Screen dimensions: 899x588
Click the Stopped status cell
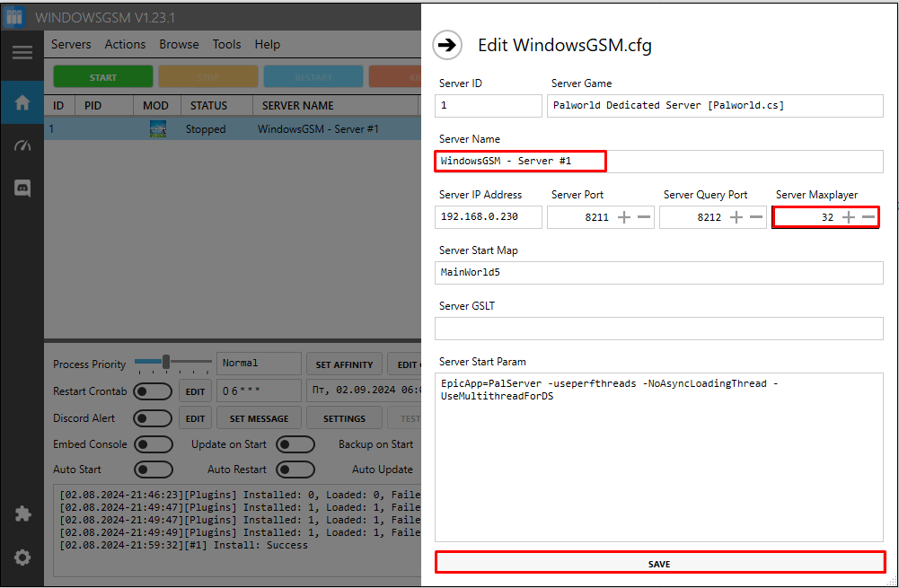[206, 129]
